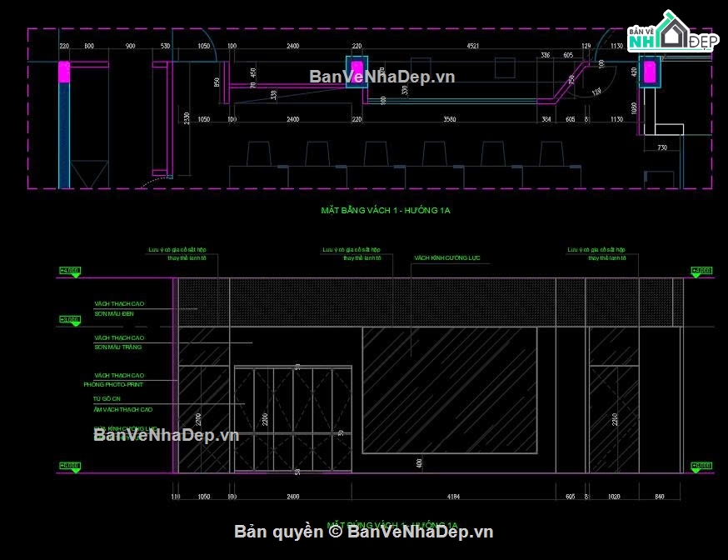
Task: Click the 'VÁCH KÍNH CƯỜNG LỰC' annotation
Action: click(447, 257)
